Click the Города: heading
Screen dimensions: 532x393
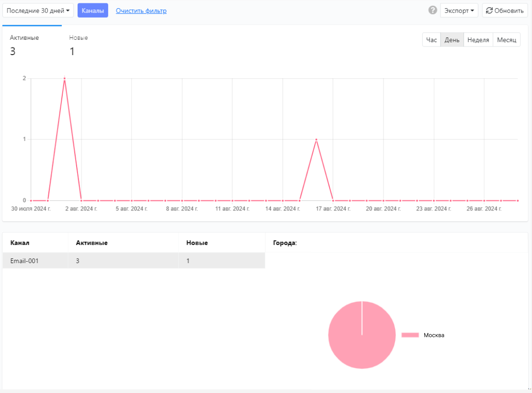[x=284, y=243]
